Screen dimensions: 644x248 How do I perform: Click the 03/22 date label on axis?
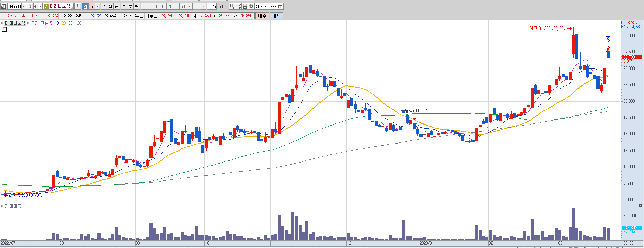pyautogui.click(x=629, y=243)
